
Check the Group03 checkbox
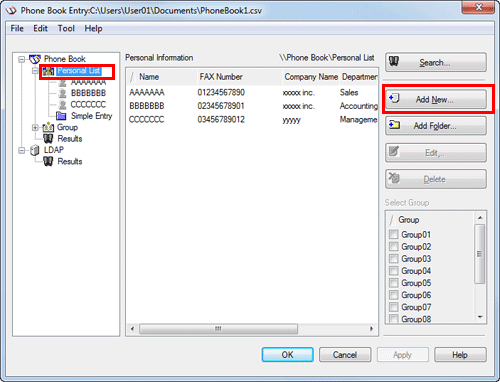click(394, 259)
